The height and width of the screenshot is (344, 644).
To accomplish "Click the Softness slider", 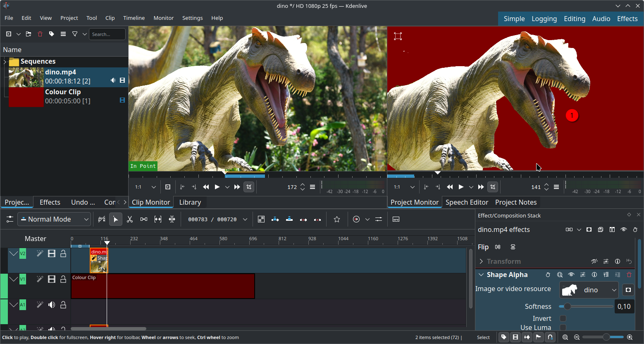I will coord(586,306).
